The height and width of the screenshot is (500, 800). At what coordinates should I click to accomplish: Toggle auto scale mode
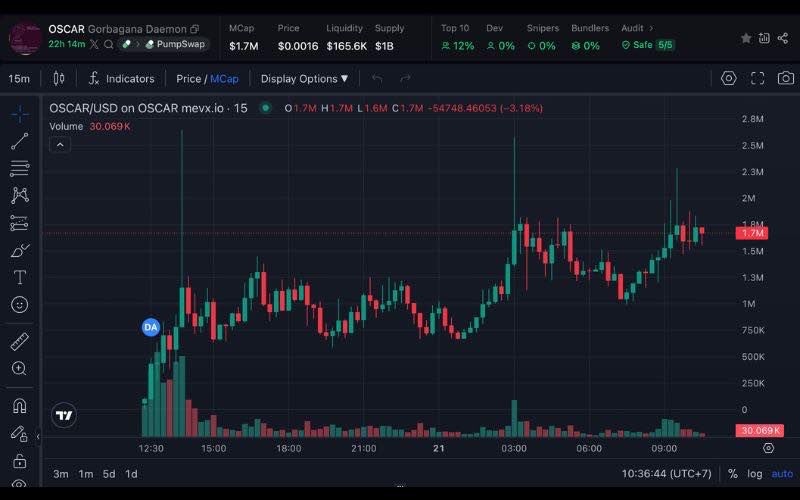tap(782, 474)
